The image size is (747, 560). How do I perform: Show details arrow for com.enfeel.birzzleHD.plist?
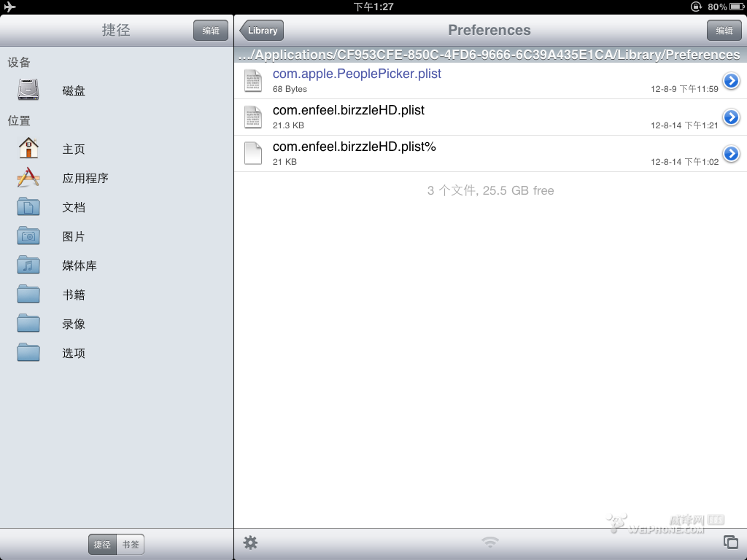[x=731, y=117]
